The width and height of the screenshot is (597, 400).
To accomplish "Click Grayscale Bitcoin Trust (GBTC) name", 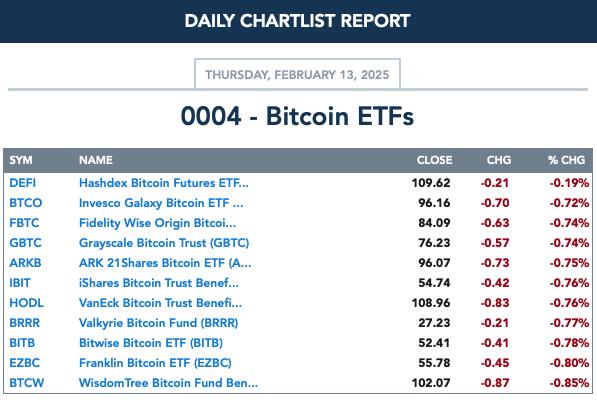I will tap(164, 243).
